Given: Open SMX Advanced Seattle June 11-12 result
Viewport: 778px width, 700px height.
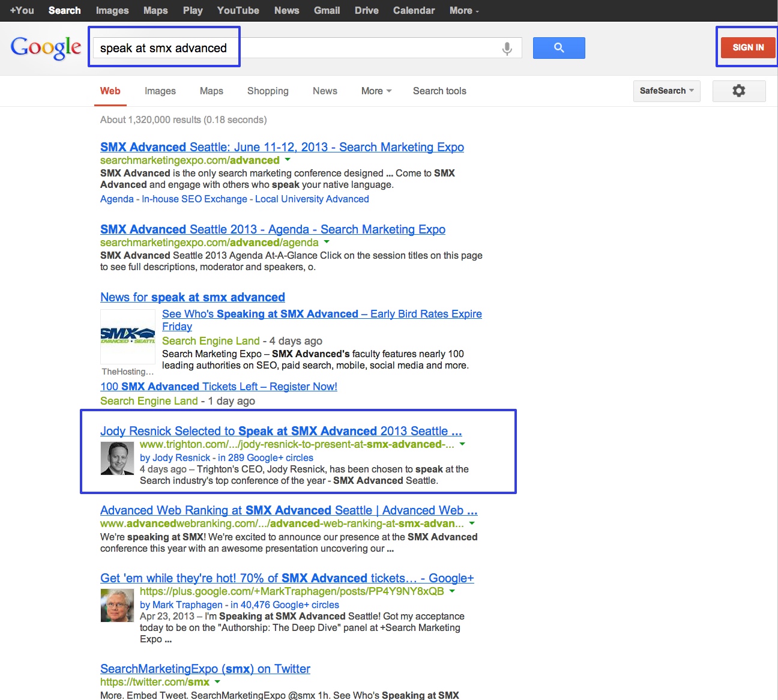Looking at the screenshot, I should pyautogui.click(x=282, y=147).
